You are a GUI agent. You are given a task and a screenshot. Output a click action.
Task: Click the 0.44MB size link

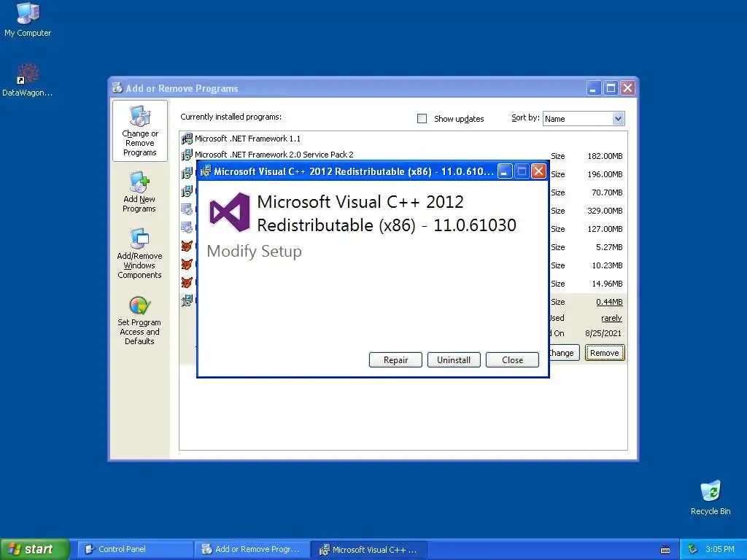(609, 302)
